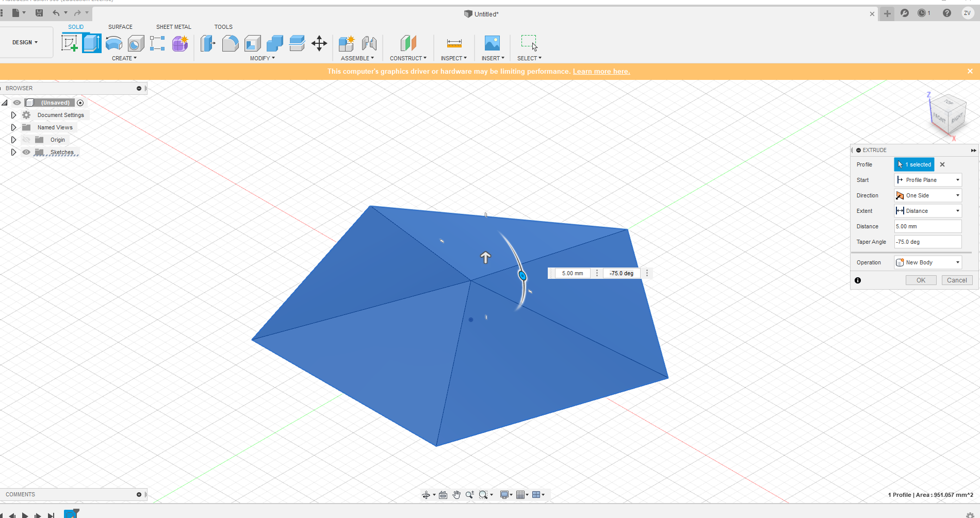The height and width of the screenshot is (518, 980).
Task: Click the 1 selected profile button
Action: (x=914, y=164)
